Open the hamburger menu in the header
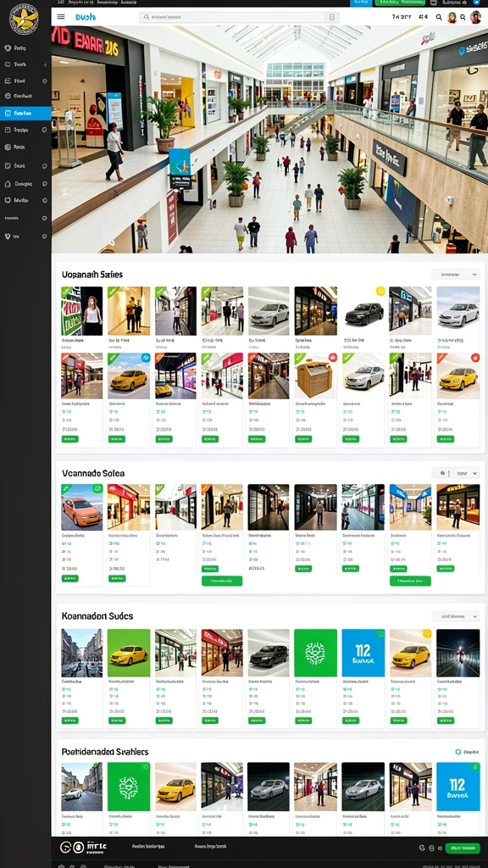488x868 pixels. 61,17
